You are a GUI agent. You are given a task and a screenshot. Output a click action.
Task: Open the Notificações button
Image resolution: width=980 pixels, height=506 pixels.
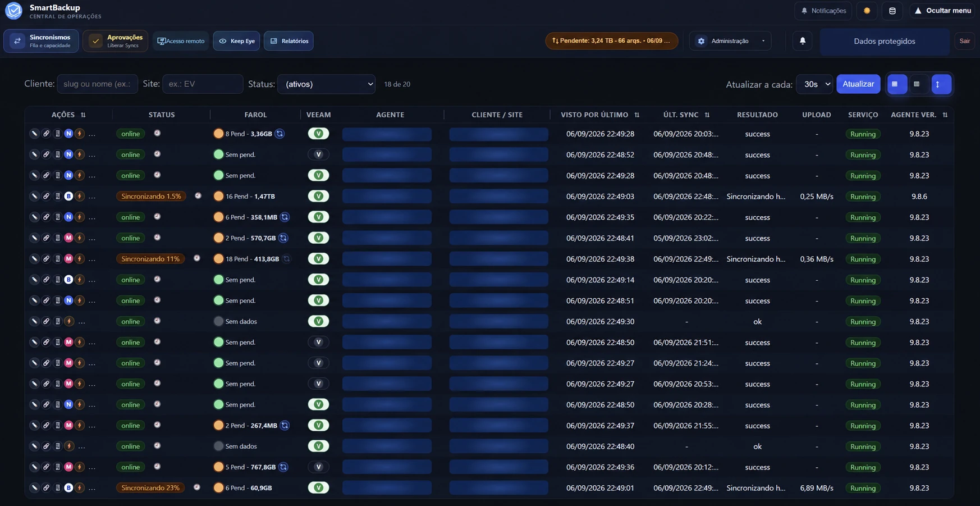(823, 11)
